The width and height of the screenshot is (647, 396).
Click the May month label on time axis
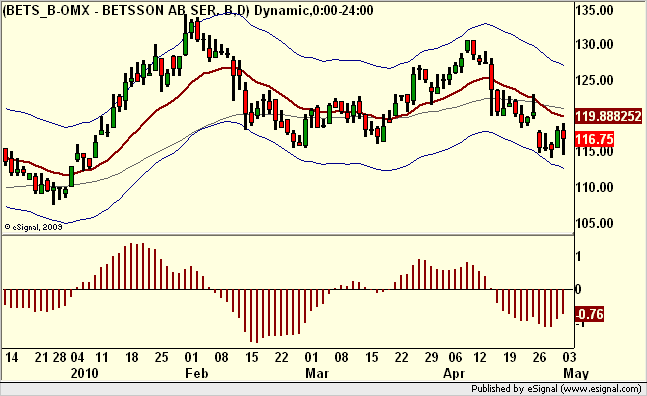(x=576, y=373)
